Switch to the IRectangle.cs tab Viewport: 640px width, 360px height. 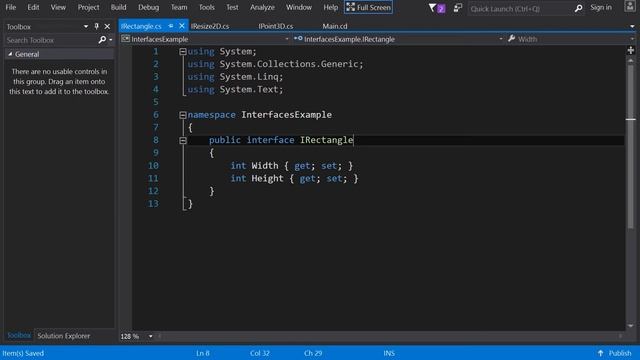coord(141,26)
